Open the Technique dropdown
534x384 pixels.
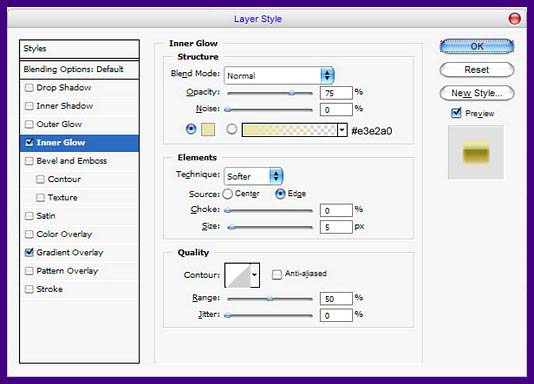click(x=253, y=176)
